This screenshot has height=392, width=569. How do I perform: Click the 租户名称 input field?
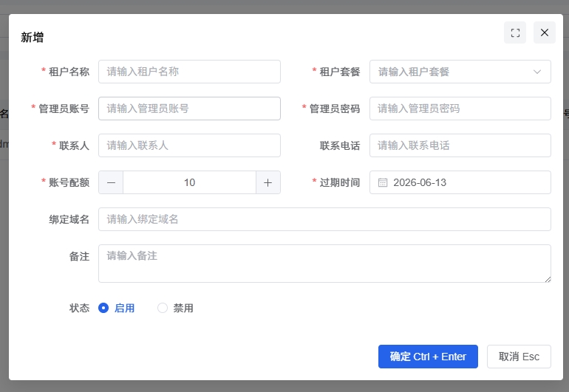[x=189, y=72]
